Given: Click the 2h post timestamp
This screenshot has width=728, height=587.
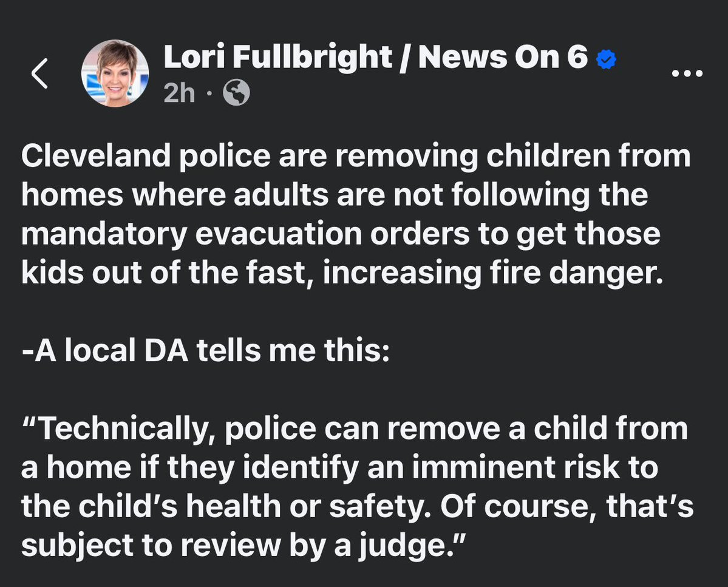Looking at the screenshot, I should 179,93.
